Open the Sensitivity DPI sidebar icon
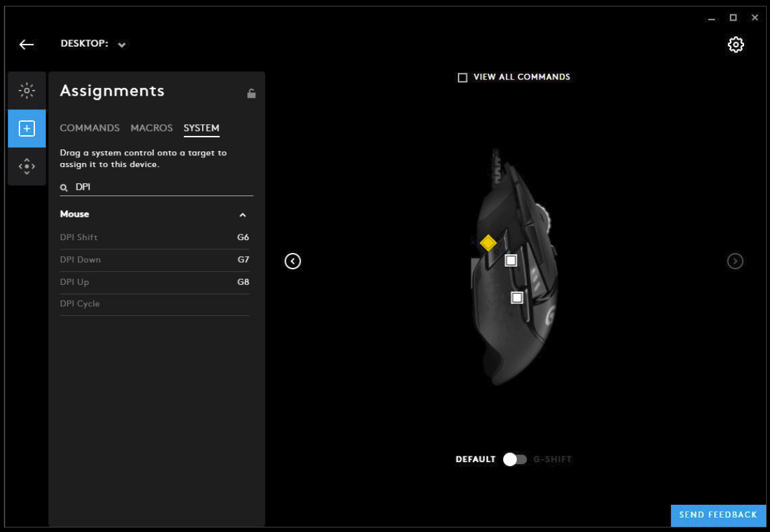This screenshot has height=532, width=770. click(x=27, y=166)
